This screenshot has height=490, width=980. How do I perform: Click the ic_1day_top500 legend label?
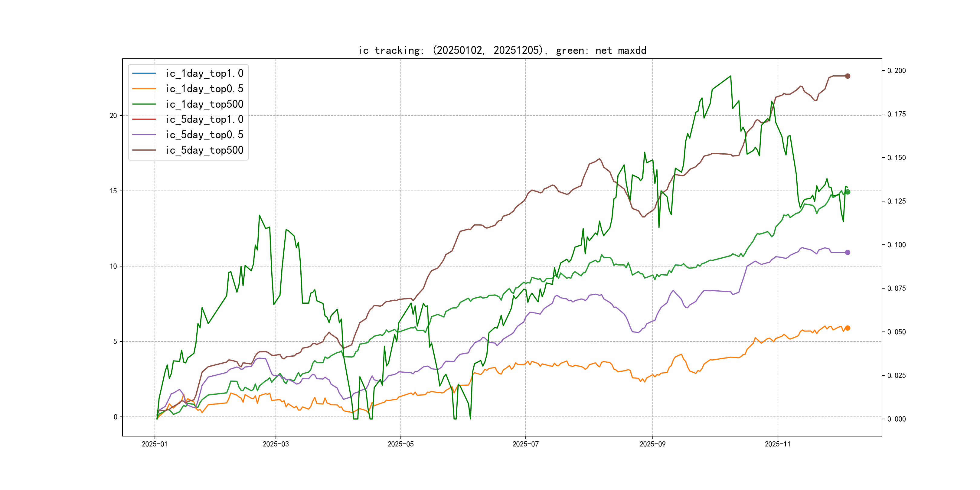[204, 104]
